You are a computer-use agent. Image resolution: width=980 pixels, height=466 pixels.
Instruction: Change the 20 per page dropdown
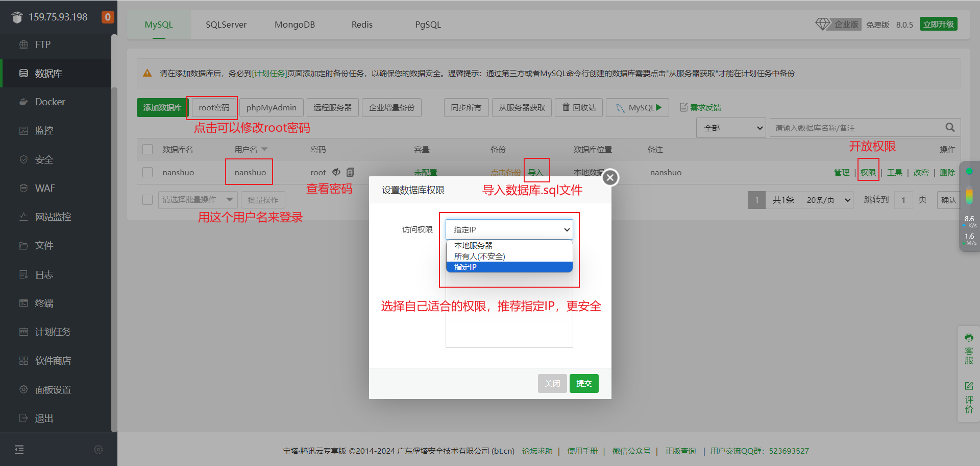[827, 200]
